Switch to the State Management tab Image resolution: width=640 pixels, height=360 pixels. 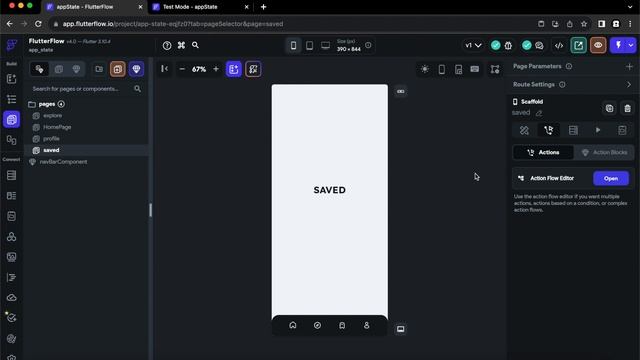pos(622,130)
